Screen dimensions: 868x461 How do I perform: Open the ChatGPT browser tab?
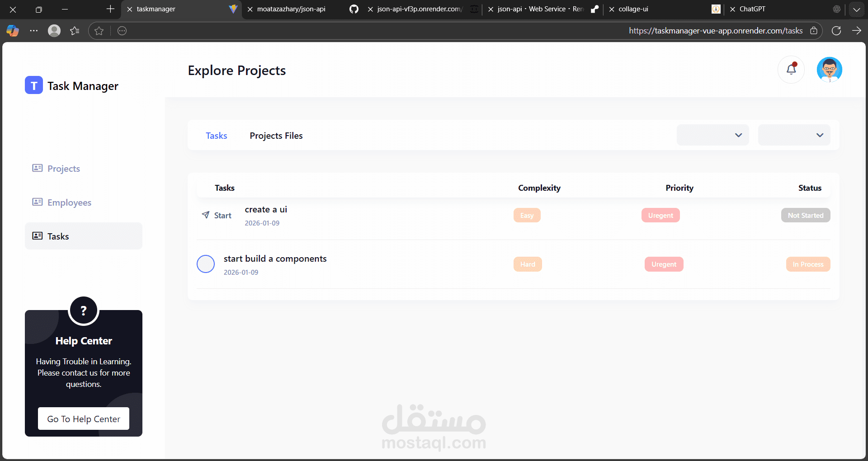point(785,9)
